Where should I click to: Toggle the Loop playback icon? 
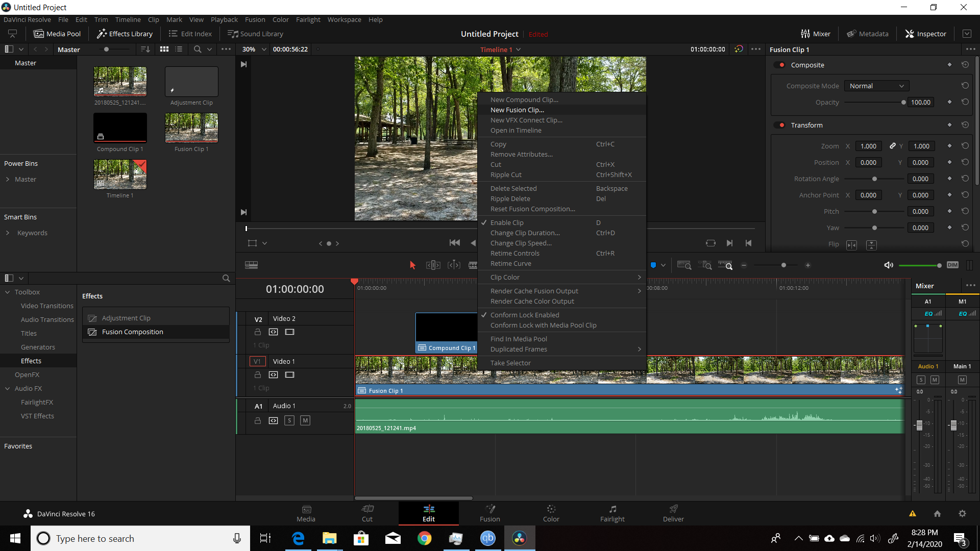710,243
